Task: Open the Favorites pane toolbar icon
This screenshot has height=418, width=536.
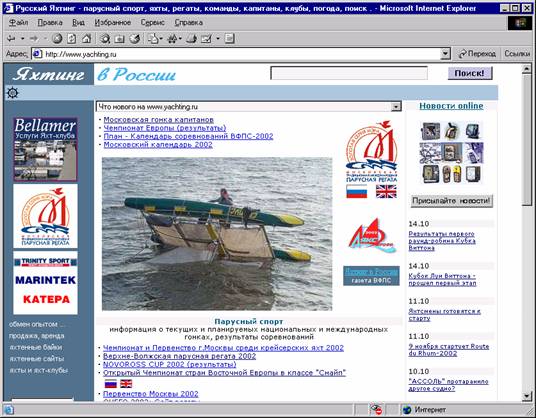Action: [119, 39]
